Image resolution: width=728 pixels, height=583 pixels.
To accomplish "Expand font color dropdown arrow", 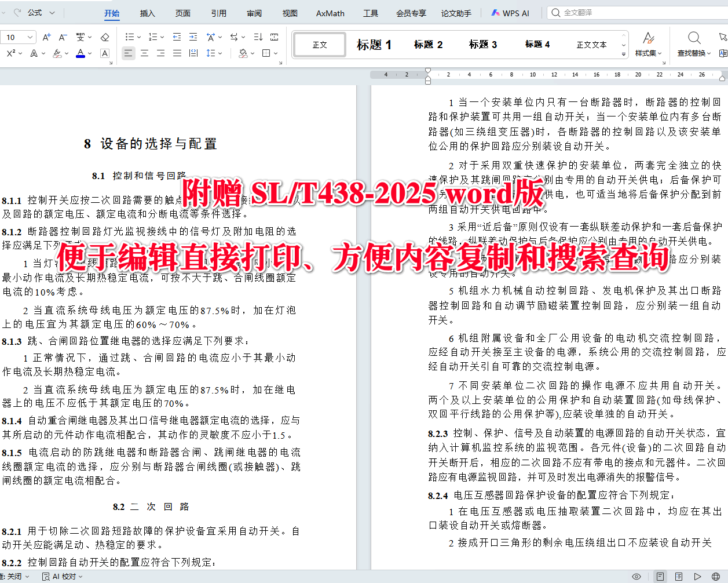I will coord(90,53).
